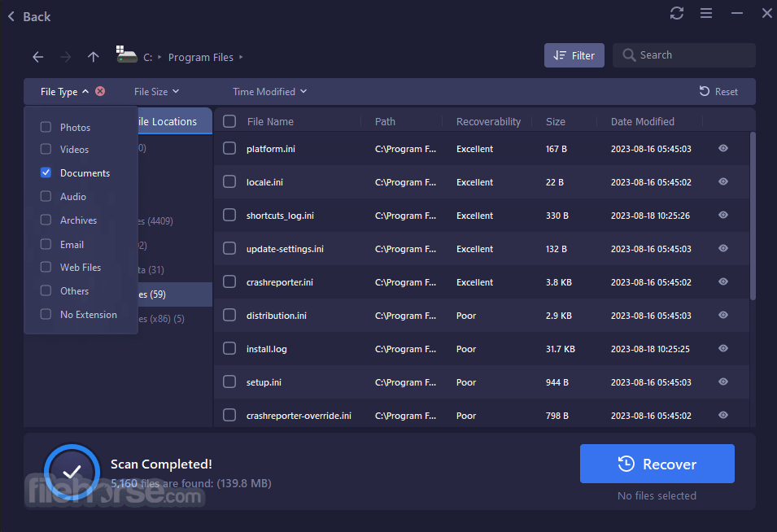Expand breadcrumb arrow after C:
The width and height of the screenshot is (777, 532).
[159, 57]
